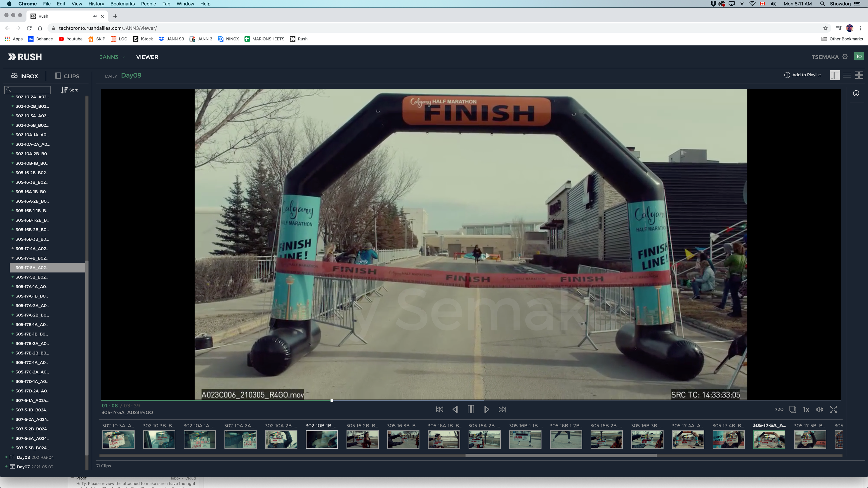Image resolution: width=868 pixels, height=488 pixels.
Task: Open the Apps bookmark shortcut
Action: click(14, 39)
